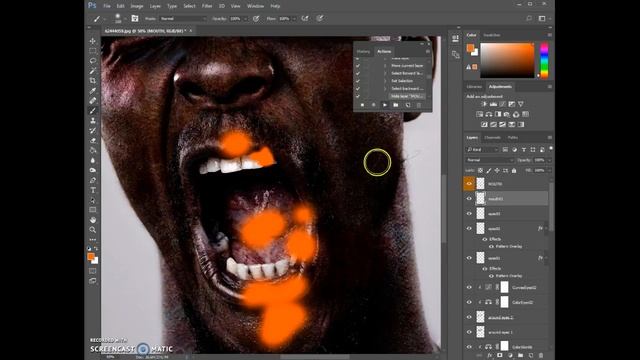
Task: Open the Color panel flyout menu
Action: point(549,35)
